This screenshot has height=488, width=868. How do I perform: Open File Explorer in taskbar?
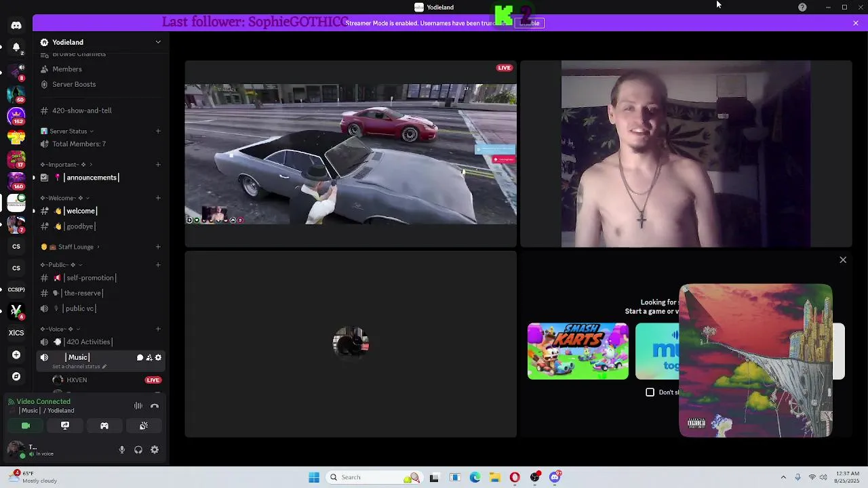[495, 477]
